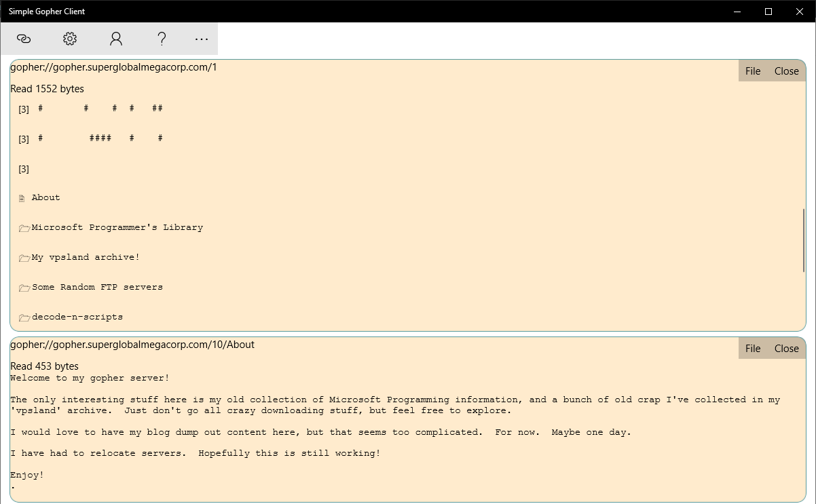Open File menu of the top gopher pane
816x504 pixels.
tap(753, 71)
